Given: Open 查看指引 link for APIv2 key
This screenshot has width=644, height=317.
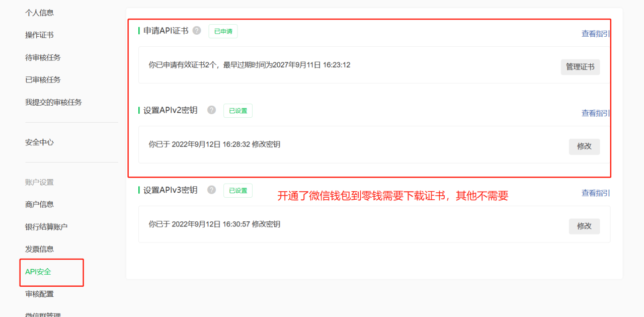Looking at the screenshot, I should pyautogui.click(x=596, y=113).
